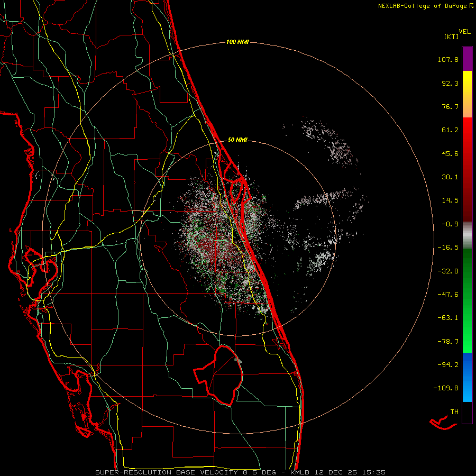Click the -78.7 legend value
Screen dimensions: 476x476
click(448, 342)
